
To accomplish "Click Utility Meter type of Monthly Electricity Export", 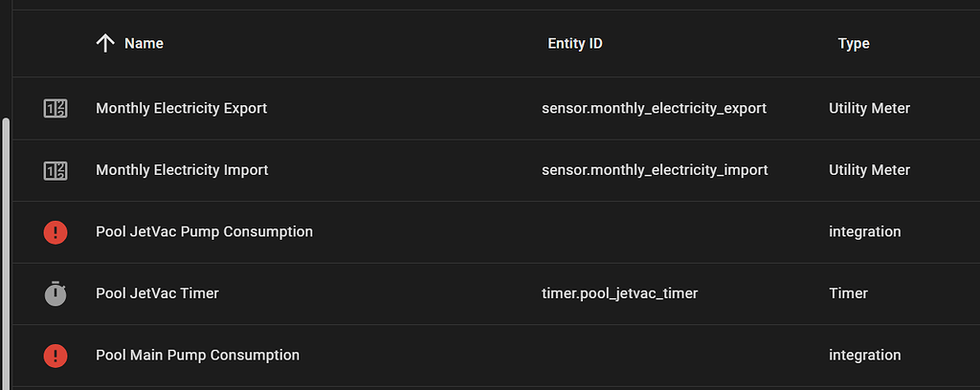I will (869, 109).
